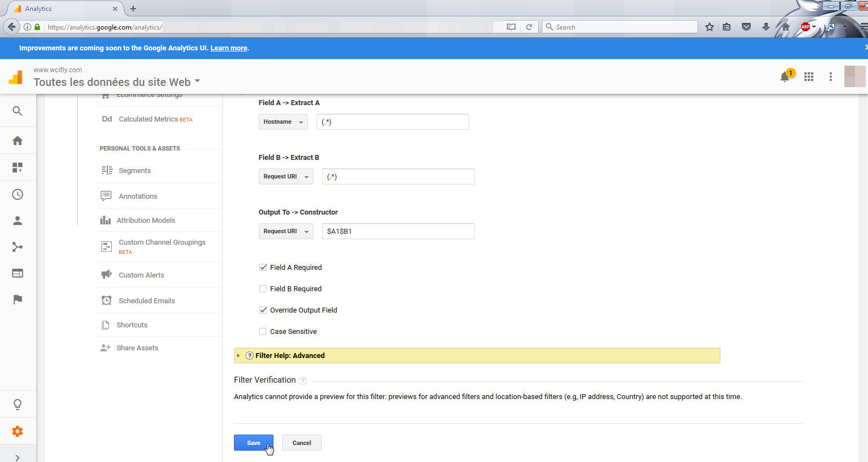Open Customization dashboards icon in sidebar
This screenshot has height=462, width=868.
(x=18, y=168)
